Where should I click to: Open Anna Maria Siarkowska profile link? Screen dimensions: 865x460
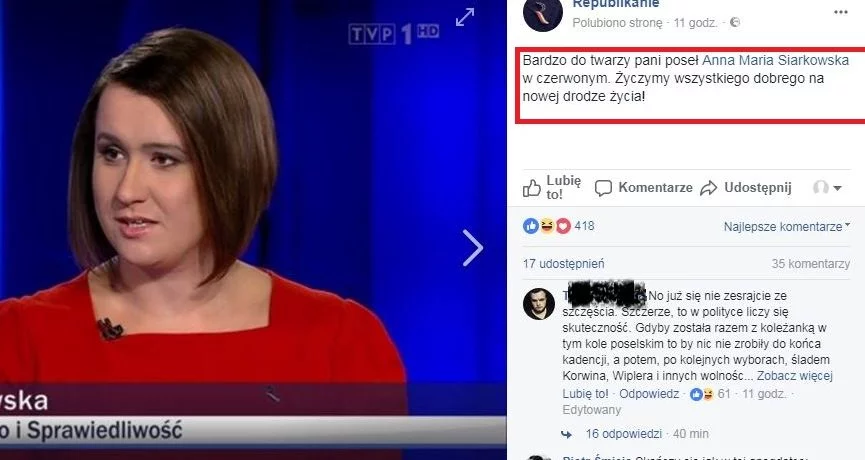[x=775, y=60]
